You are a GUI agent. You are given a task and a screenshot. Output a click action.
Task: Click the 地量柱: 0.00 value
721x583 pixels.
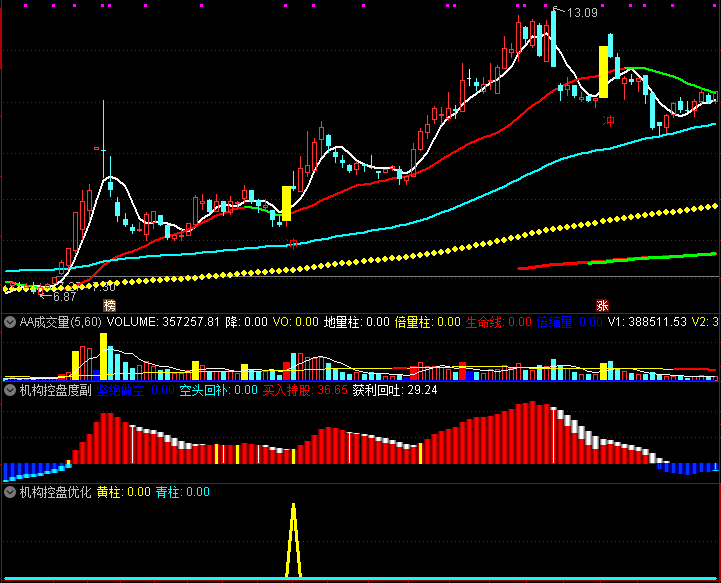click(x=357, y=322)
